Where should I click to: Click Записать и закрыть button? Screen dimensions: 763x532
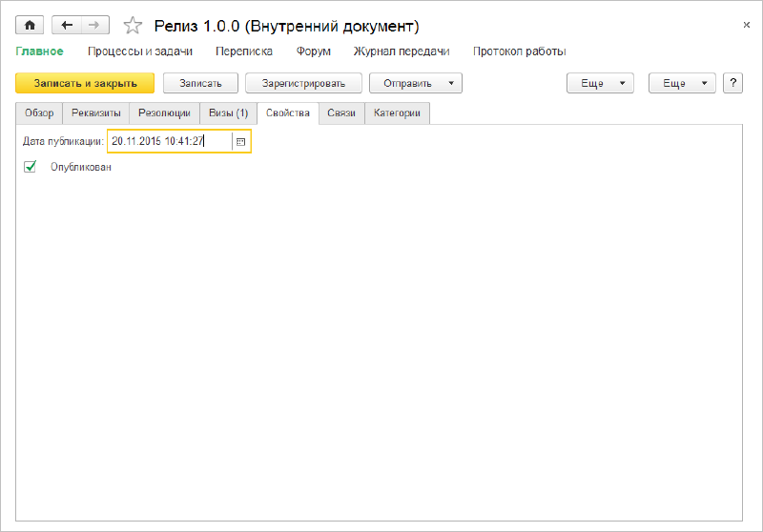tap(85, 83)
